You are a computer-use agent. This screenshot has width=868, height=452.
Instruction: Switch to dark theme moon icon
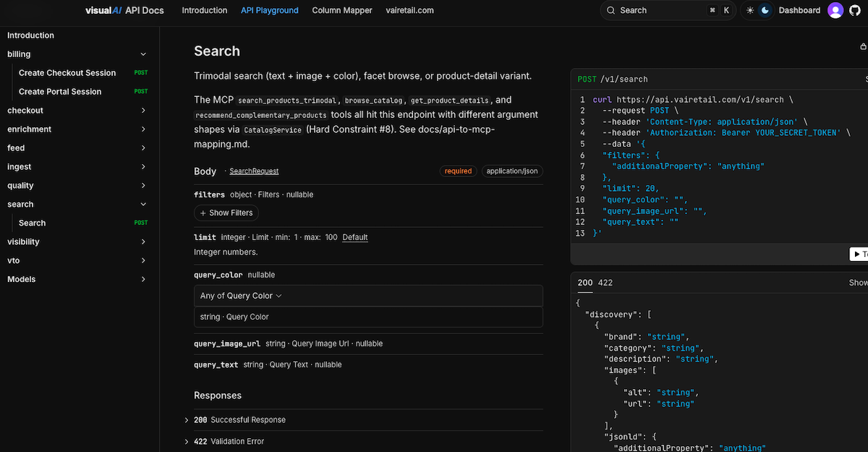(765, 10)
